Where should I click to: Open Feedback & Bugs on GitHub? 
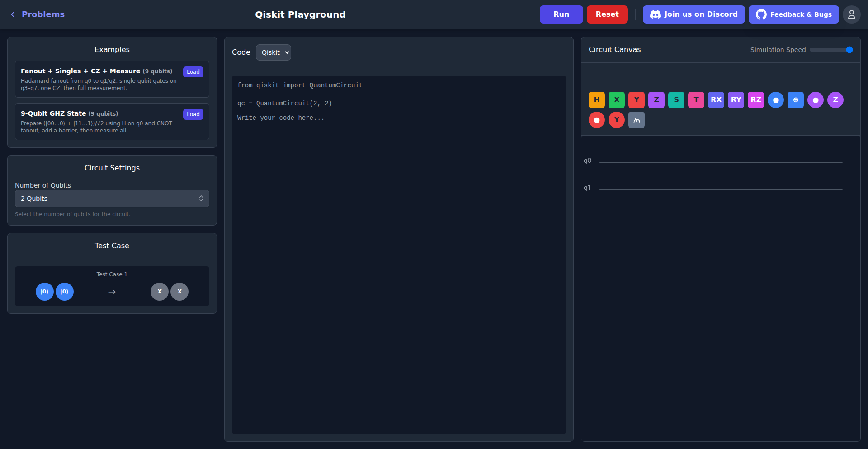point(794,14)
